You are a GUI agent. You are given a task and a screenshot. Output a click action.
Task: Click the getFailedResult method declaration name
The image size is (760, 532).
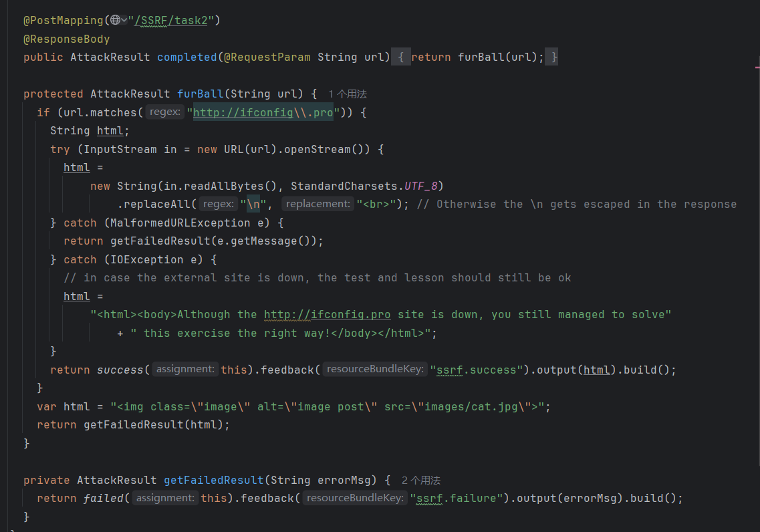(213, 480)
